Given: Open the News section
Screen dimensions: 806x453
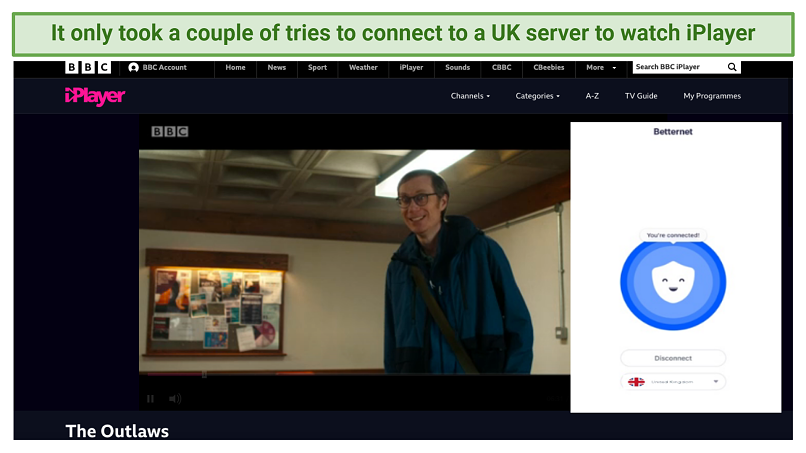Looking at the screenshot, I should point(277,67).
